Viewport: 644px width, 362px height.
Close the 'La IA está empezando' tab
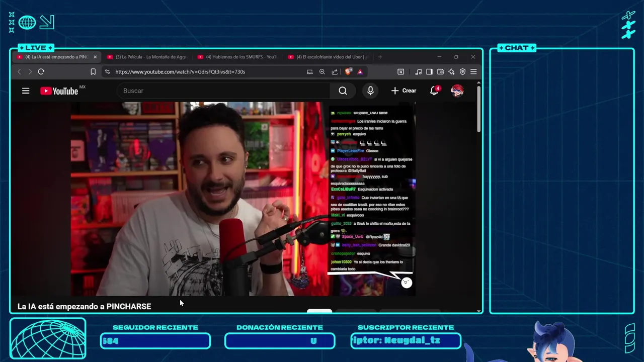(95, 57)
